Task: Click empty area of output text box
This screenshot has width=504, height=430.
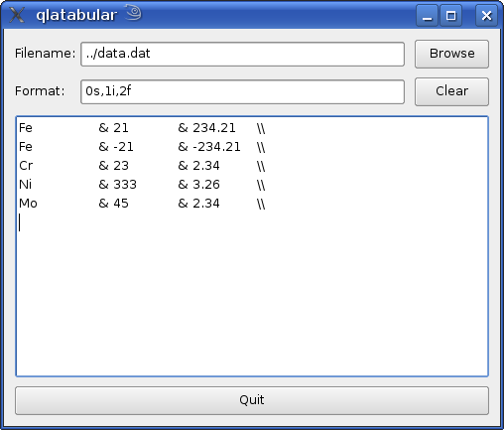Action: (252, 298)
